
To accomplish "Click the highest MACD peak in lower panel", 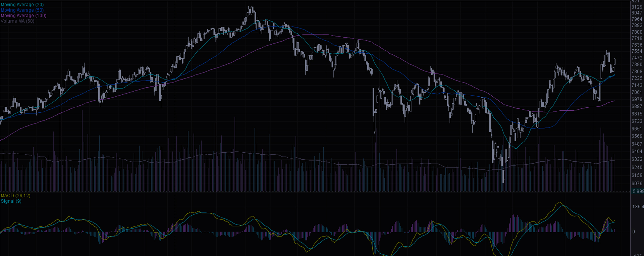I will point(559,203).
